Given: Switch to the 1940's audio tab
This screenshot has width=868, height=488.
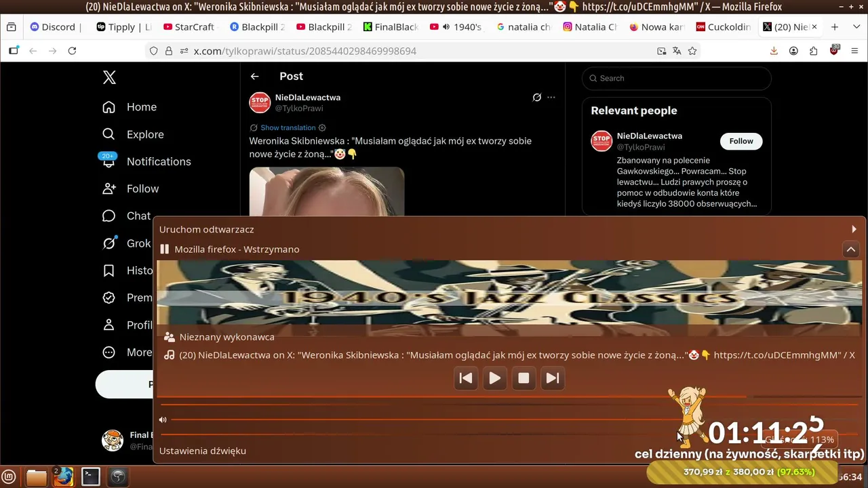Looking at the screenshot, I should 457,27.
